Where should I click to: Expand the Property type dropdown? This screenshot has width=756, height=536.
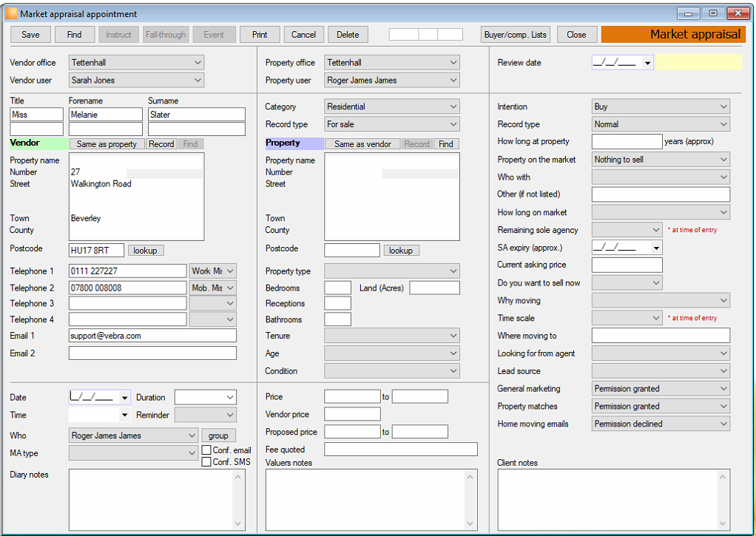[392, 271]
